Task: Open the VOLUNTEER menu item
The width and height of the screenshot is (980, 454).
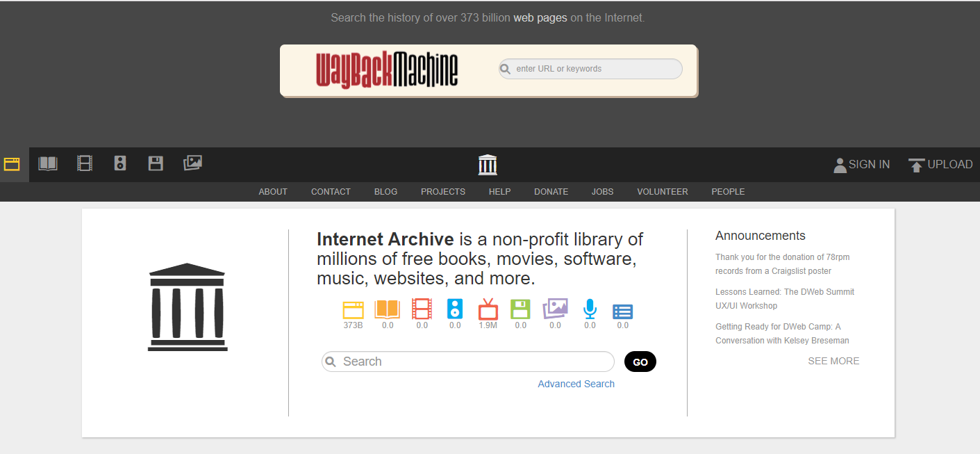Action: tap(663, 192)
